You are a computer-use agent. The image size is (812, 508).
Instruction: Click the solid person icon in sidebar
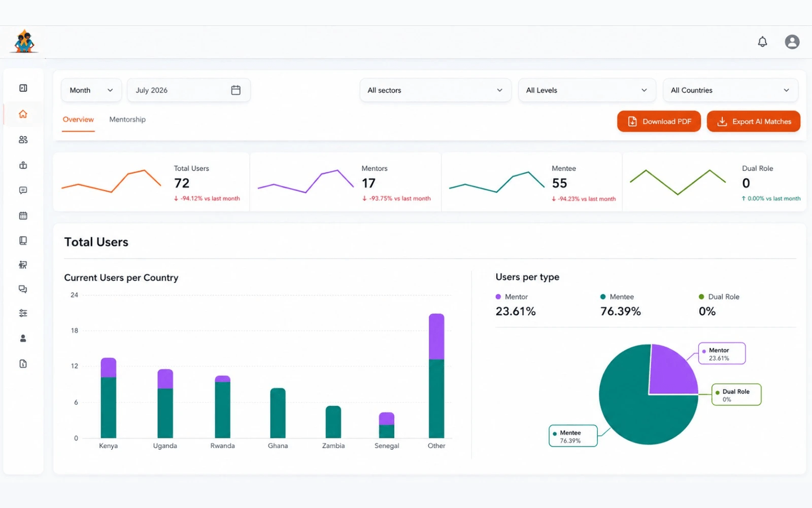23,338
